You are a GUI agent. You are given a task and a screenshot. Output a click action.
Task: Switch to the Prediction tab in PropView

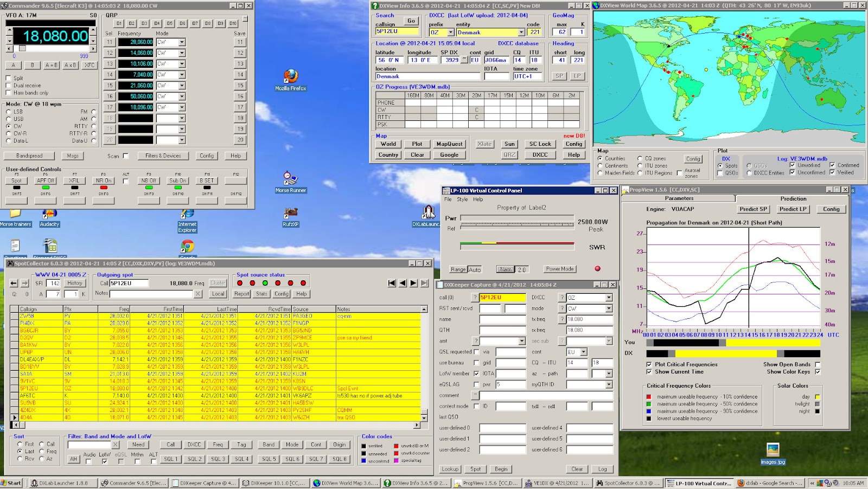tap(793, 198)
